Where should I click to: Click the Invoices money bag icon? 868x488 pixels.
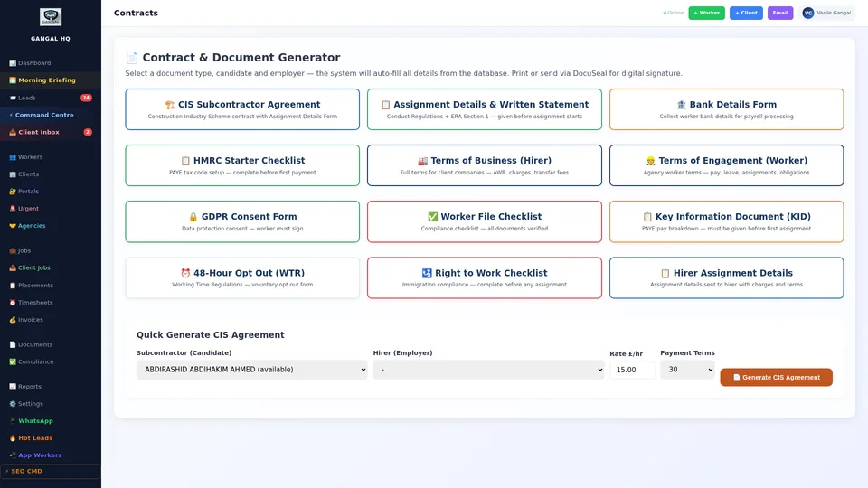point(12,320)
